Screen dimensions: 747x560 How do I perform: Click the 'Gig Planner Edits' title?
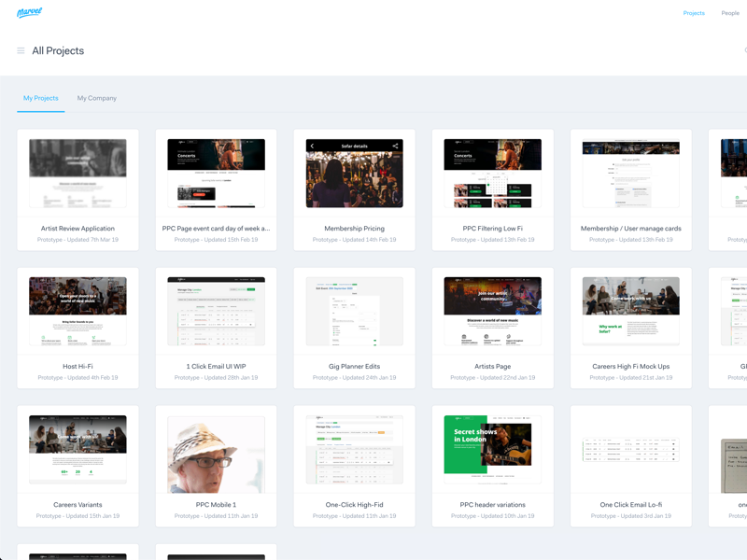pyautogui.click(x=355, y=366)
